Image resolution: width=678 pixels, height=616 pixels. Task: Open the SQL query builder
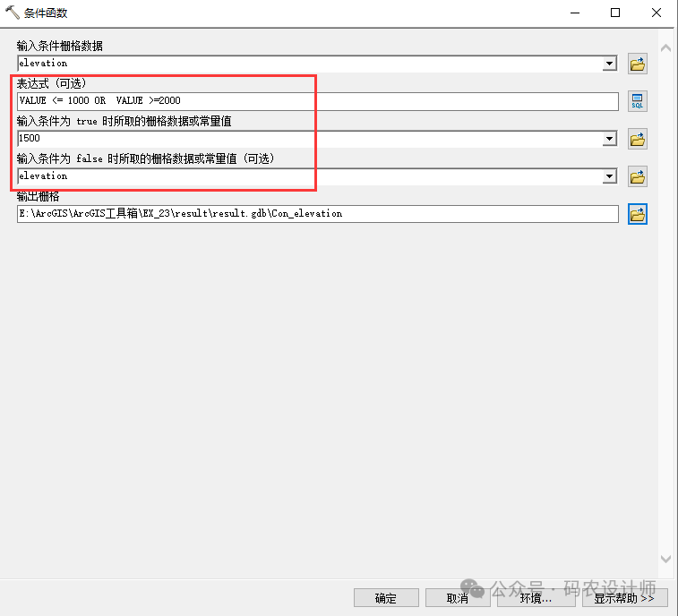pyautogui.click(x=638, y=101)
